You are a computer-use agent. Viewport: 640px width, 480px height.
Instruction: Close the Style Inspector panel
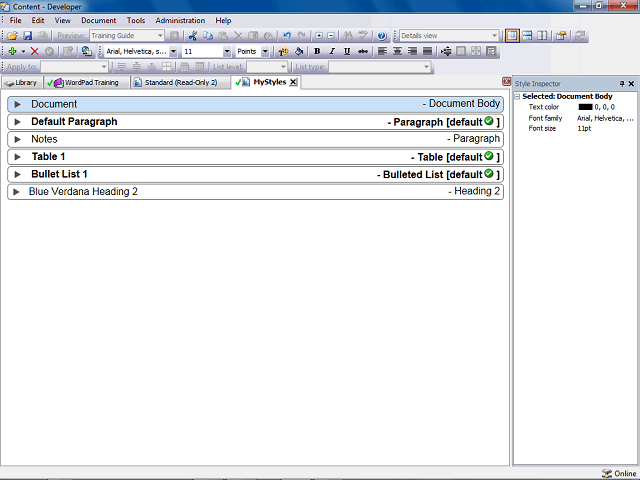tap(631, 84)
